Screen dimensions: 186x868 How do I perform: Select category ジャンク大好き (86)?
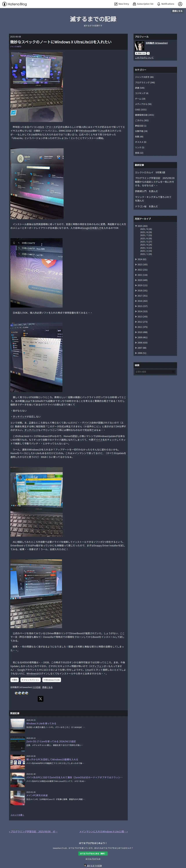point(144,77)
